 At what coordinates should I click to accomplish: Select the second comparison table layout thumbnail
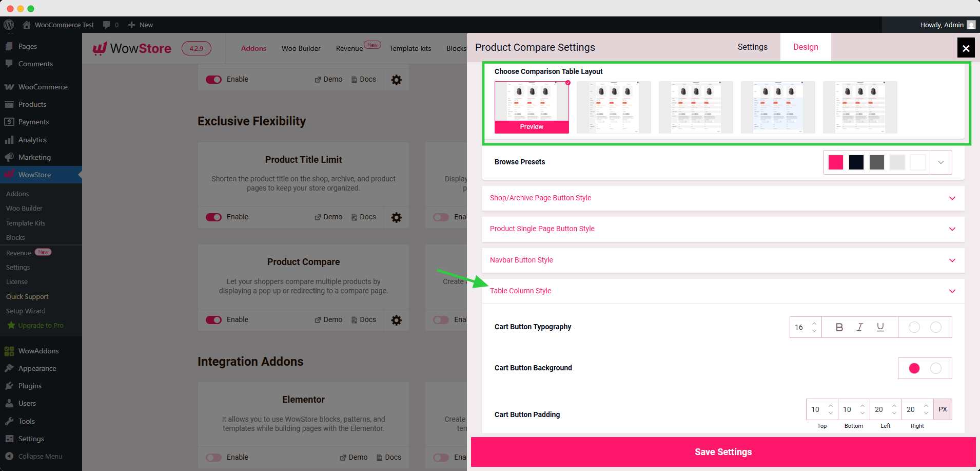click(x=614, y=107)
